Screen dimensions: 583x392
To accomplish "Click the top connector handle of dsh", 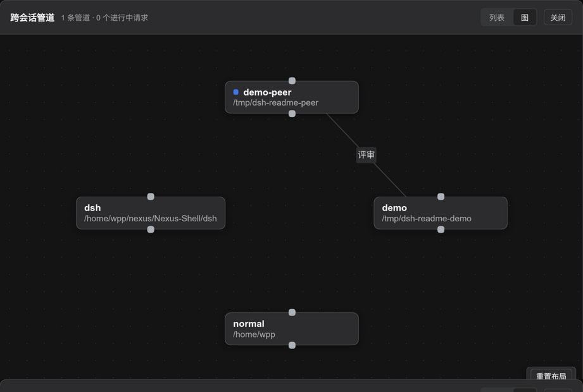I will tap(151, 197).
